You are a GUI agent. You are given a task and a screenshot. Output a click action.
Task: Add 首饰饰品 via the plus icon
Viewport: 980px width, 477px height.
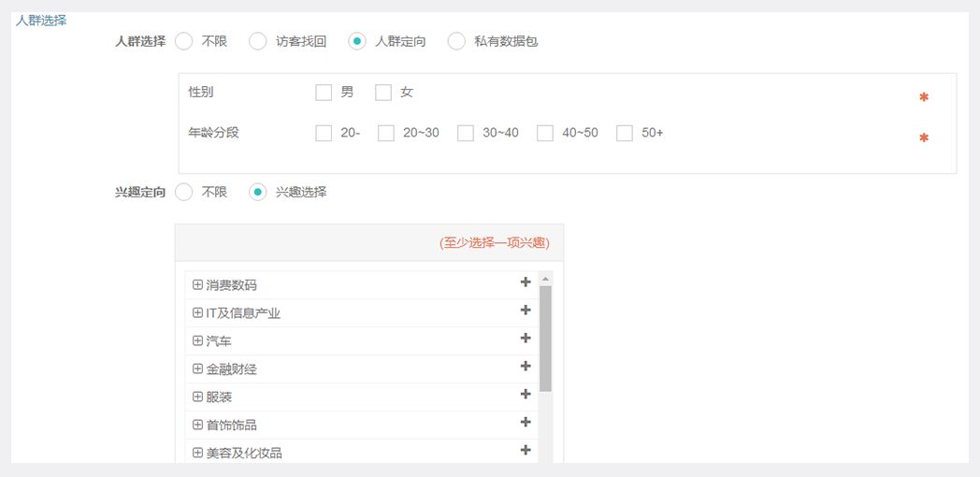pos(526,423)
